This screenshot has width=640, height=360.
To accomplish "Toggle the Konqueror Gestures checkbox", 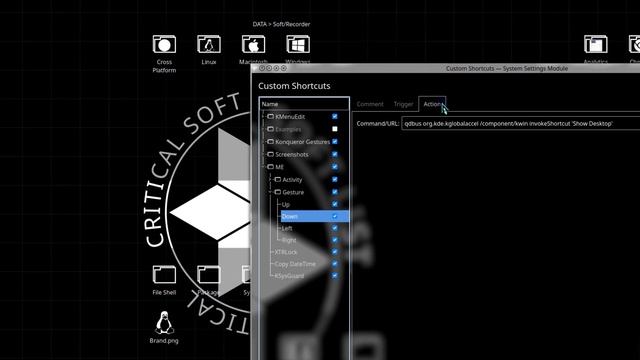I will pos(335,142).
